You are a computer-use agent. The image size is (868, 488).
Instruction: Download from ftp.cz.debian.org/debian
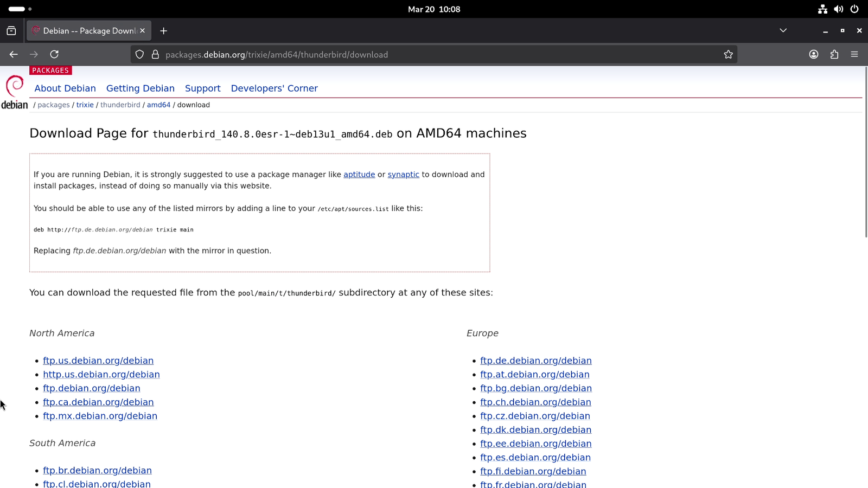pos(535,416)
